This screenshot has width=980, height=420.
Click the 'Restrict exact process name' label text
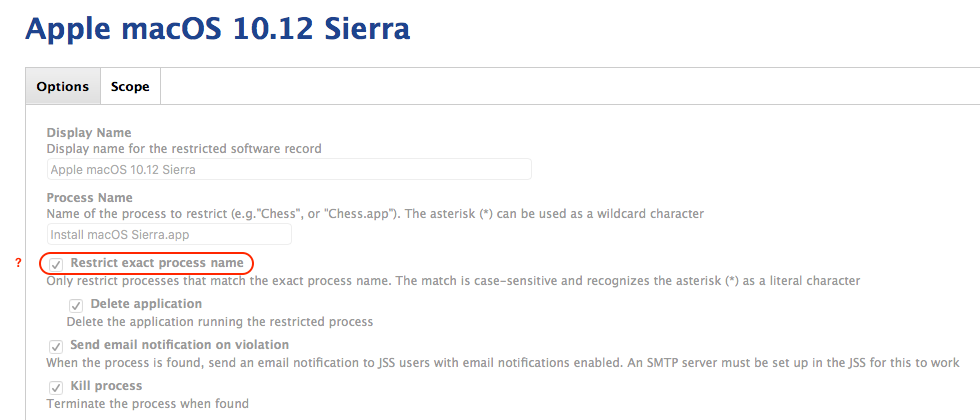coord(157,263)
